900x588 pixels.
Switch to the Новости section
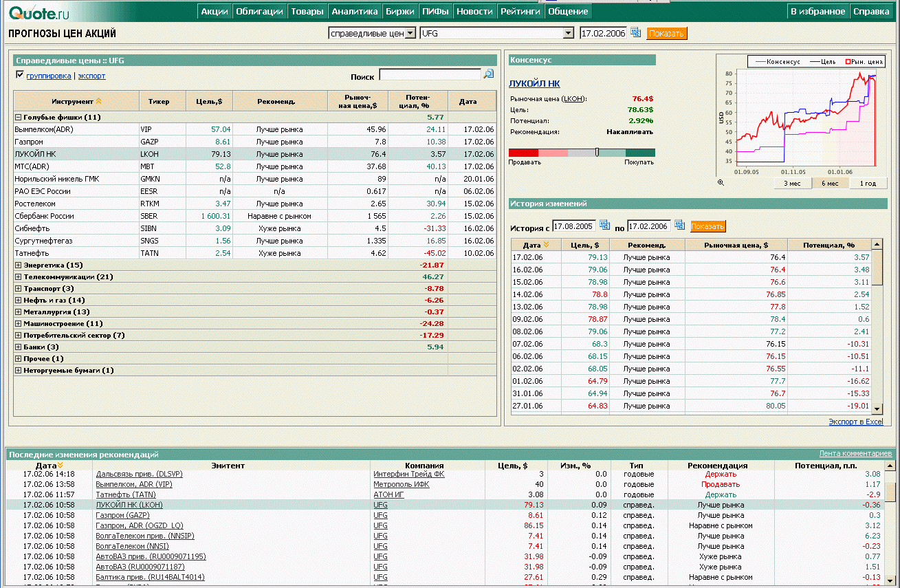pos(474,10)
